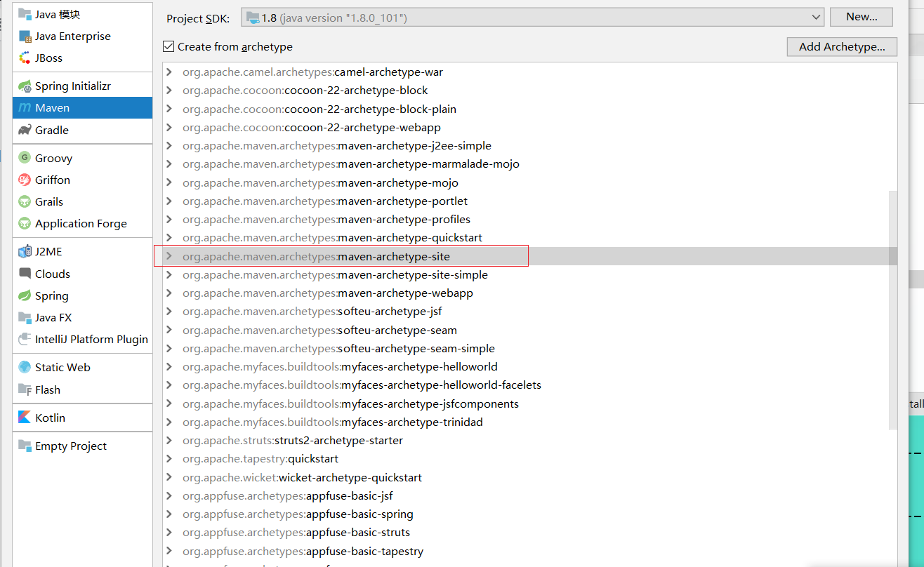
Task: Expand appfuse-basic-spring chevron
Action: click(169, 514)
